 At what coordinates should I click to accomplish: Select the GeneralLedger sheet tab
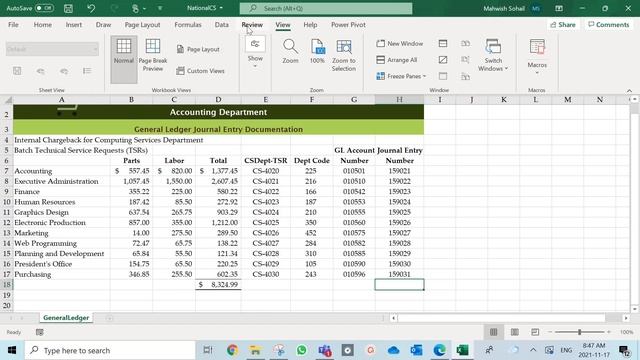[x=66, y=318]
